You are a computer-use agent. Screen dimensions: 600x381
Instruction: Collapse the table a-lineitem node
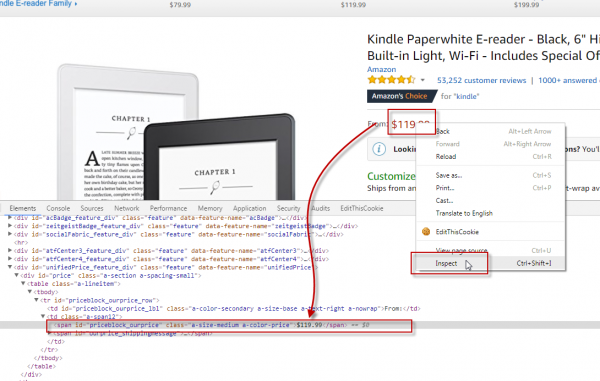point(23,283)
